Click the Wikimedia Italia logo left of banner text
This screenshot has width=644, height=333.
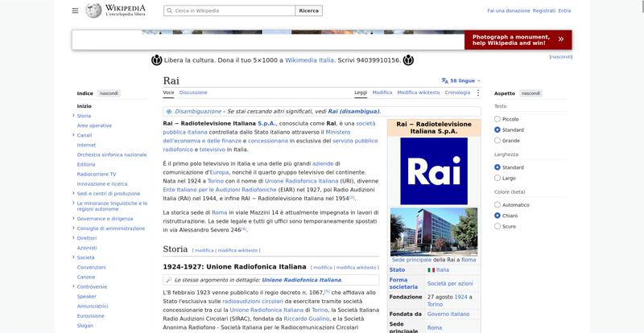[x=156, y=60]
